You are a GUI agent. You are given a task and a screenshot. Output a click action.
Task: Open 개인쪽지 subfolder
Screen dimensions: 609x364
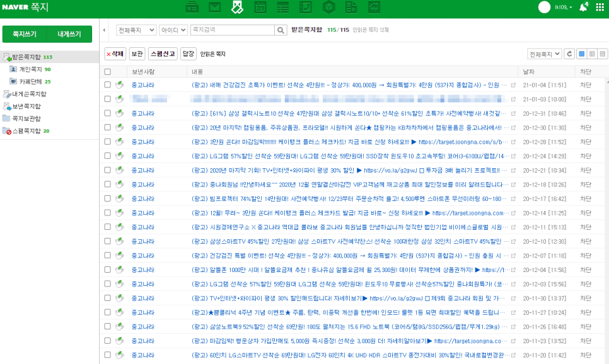point(30,69)
